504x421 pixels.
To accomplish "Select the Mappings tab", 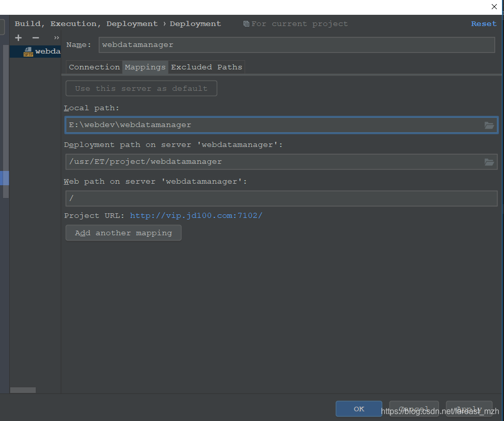I will (x=145, y=67).
